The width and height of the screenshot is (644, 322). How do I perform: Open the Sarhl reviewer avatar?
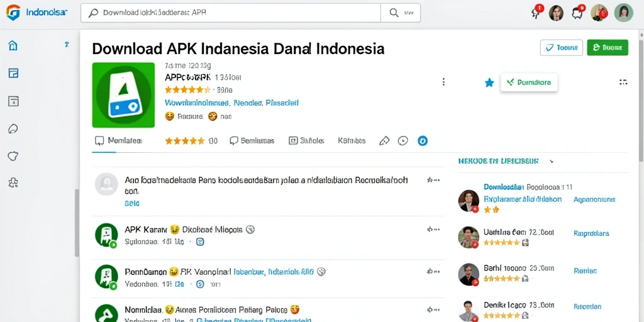tap(469, 274)
